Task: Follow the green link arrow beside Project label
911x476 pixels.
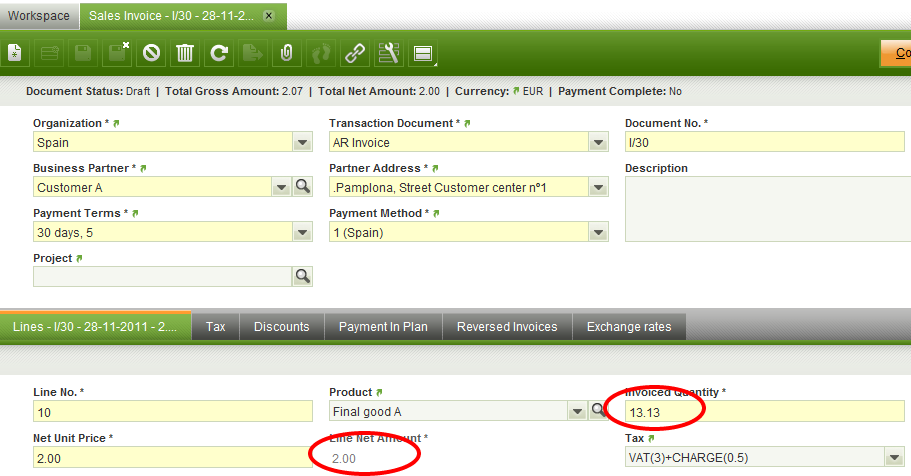Action: click(80, 258)
